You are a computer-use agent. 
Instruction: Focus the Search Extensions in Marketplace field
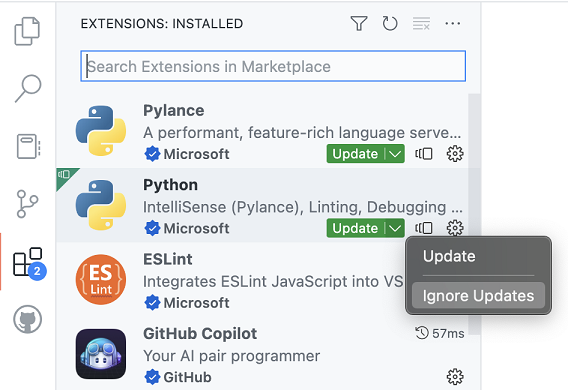[273, 66]
